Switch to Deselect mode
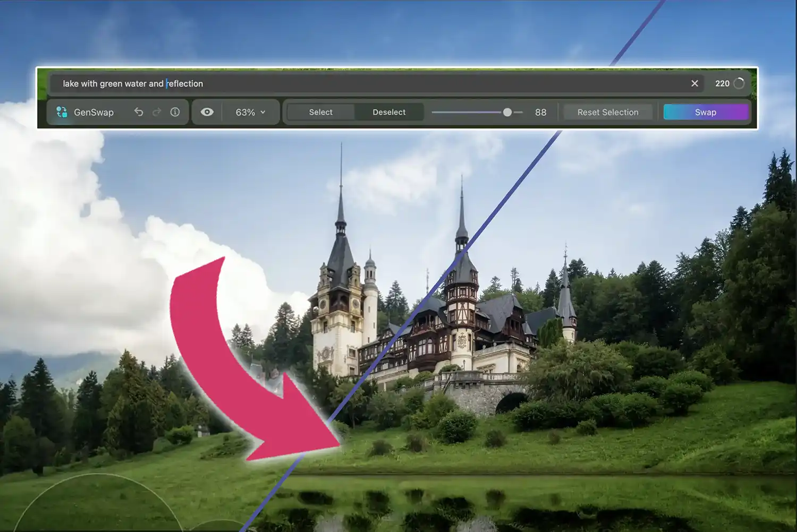 click(x=389, y=112)
